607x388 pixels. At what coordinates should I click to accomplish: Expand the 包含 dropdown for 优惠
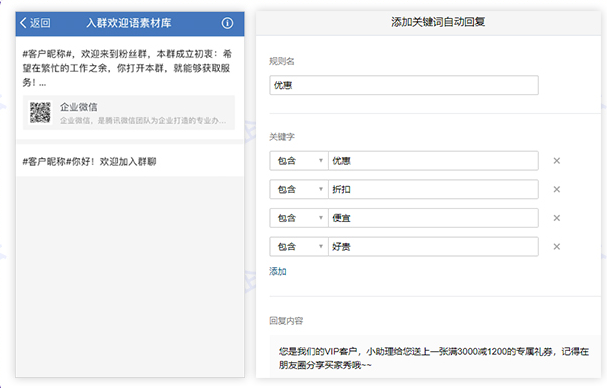[x=299, y=161]
